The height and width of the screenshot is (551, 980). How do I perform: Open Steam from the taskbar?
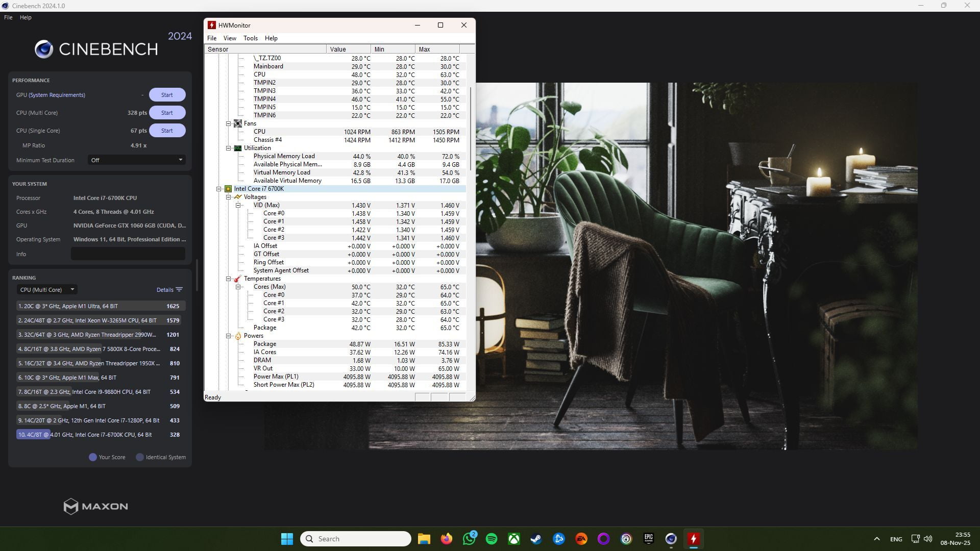[x=536, y=539]
